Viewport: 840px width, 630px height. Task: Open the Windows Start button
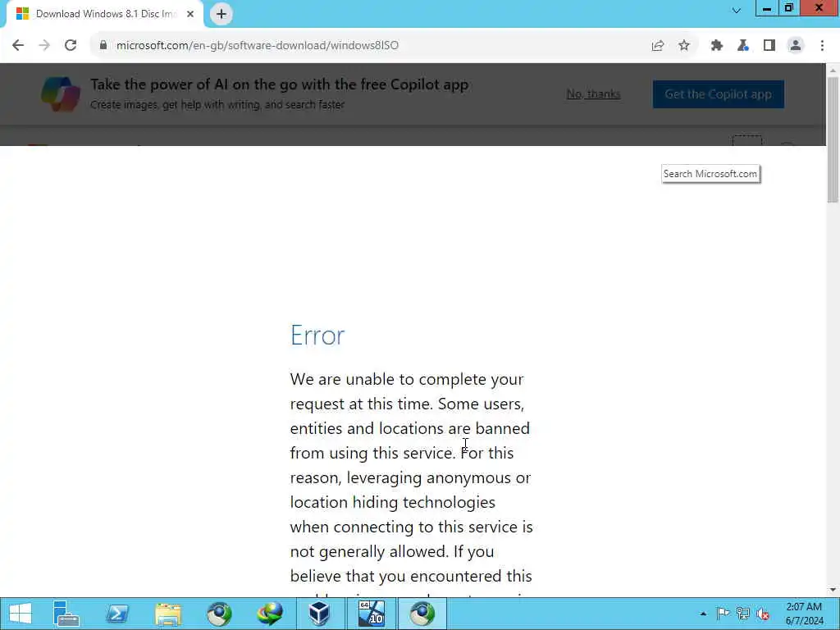[x=21, y=614]
